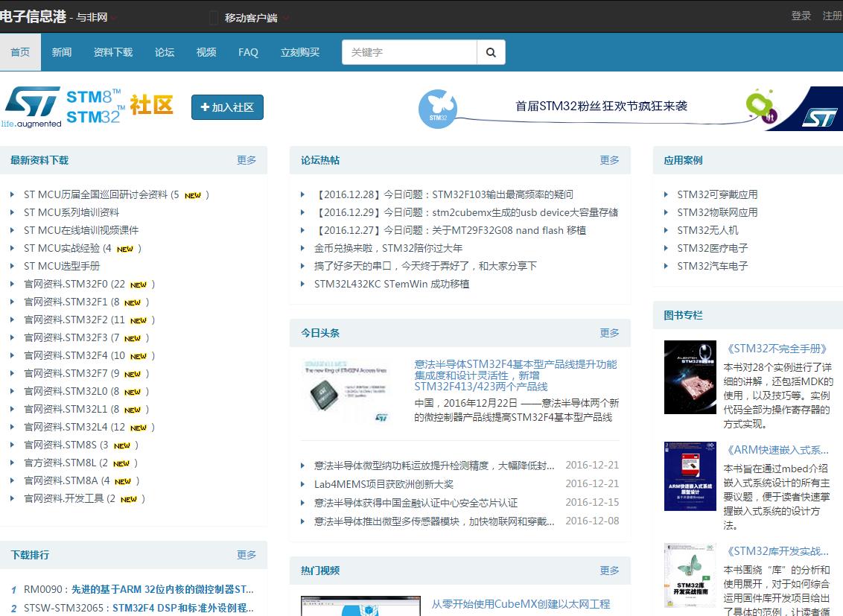Viewport: 843px width, 616px height.
Task: Open 官网资料.开发工具 downloads link
Action: [64, 498]
